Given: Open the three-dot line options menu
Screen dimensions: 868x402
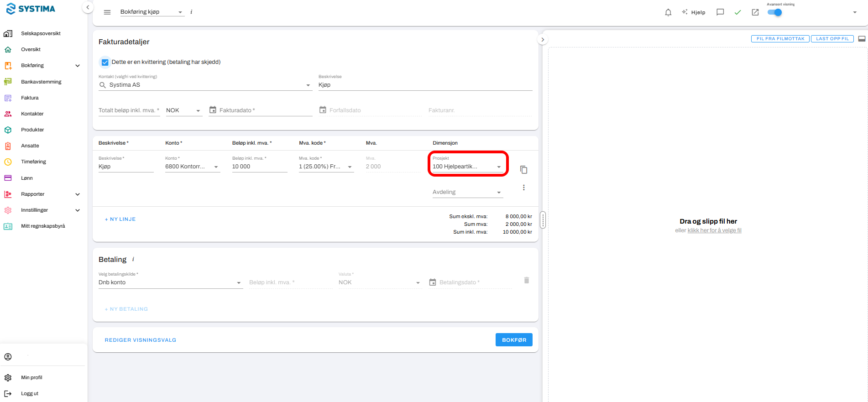Looking at the screenshot, I should tap(524, 188).
